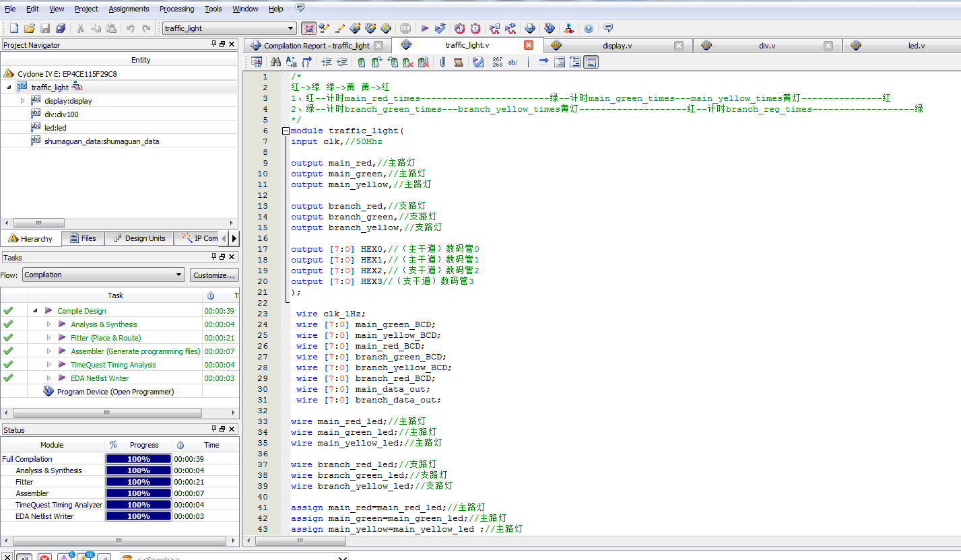Click the Insert Template scroll icon
The height and width of the screenshot is (560, 961).
point(459,62)
